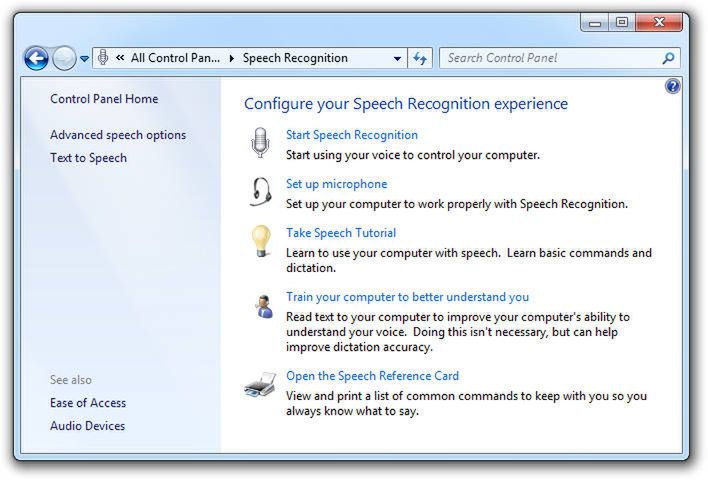The width and height of the screenshot is (708, 480).
Task: Go to Control Panel Home
Action: pyautogui.click(x=104, y=99)
